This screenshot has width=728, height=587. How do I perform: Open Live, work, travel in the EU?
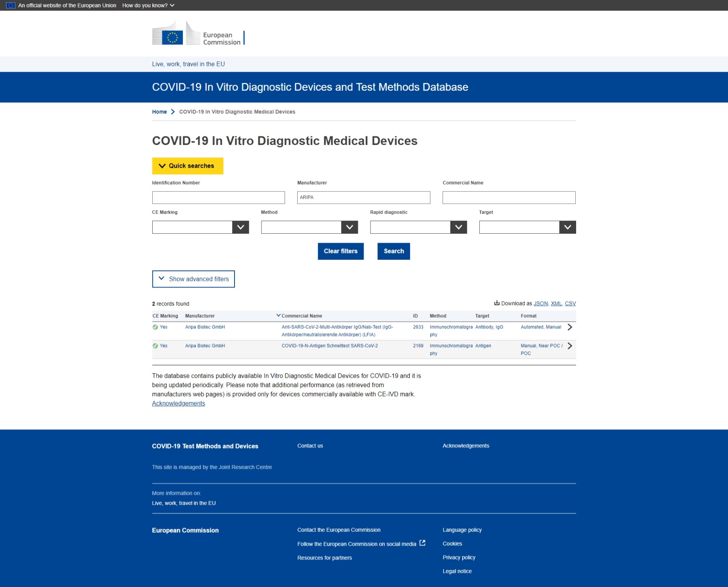click(188, 64)
